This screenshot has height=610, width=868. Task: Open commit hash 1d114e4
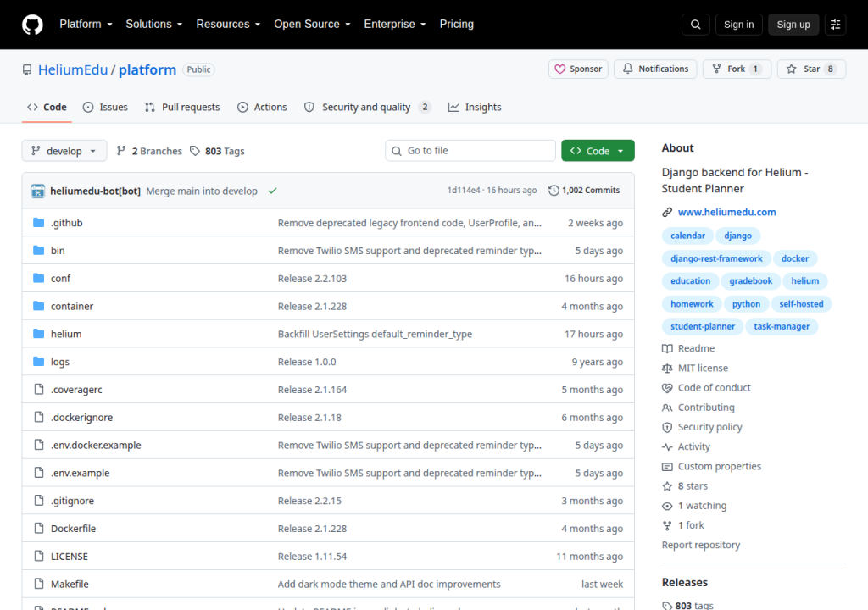click(x=464, y=191)
